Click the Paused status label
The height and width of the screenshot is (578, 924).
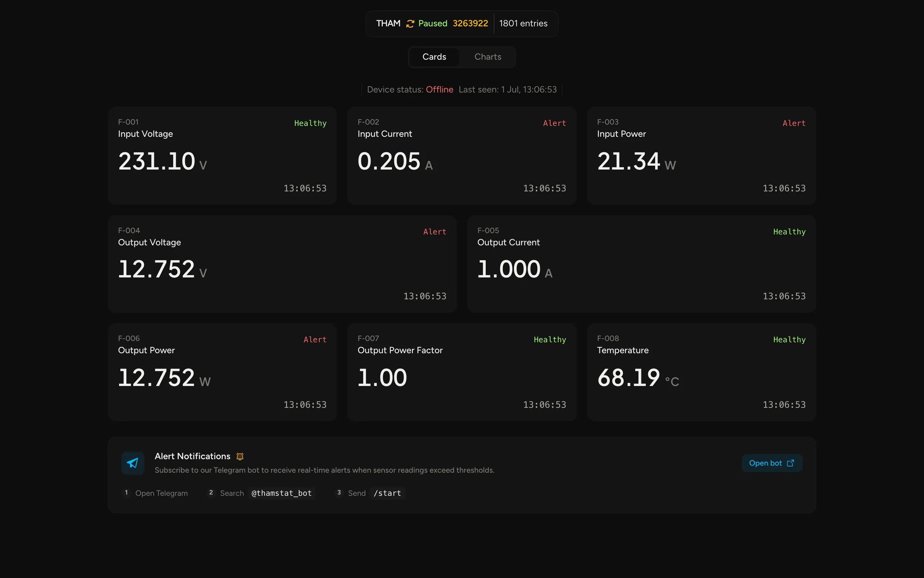pos(433,24)
